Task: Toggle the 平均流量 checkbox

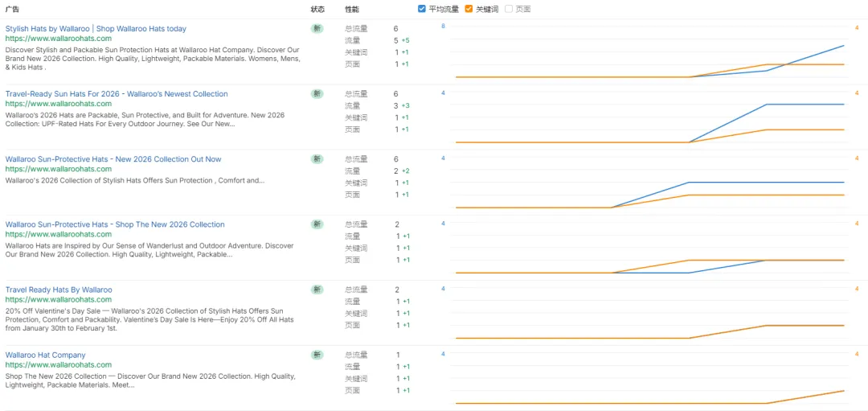Action: pos(423,9)
